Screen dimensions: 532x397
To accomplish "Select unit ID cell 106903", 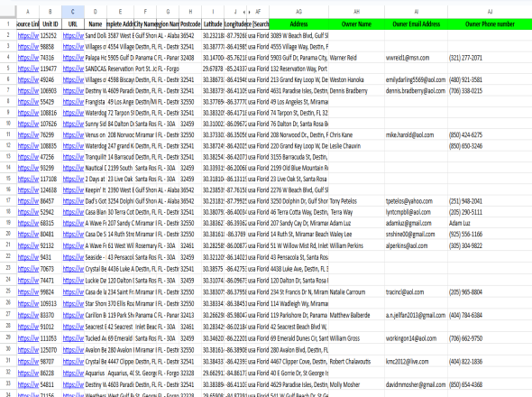I will pyautogui.click(x=50, y=90).
